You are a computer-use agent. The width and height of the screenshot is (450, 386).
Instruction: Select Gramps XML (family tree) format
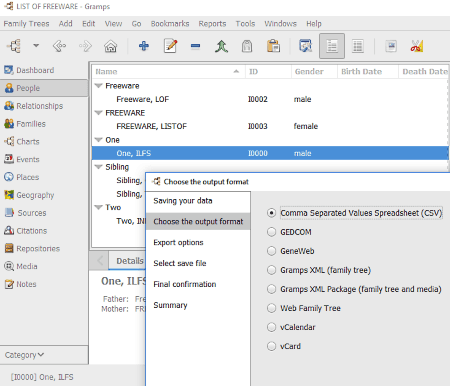[319, 270]
